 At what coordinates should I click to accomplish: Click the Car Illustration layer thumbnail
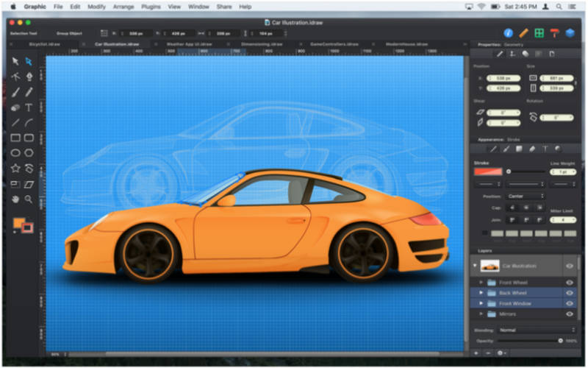click(x=490, y=266)
